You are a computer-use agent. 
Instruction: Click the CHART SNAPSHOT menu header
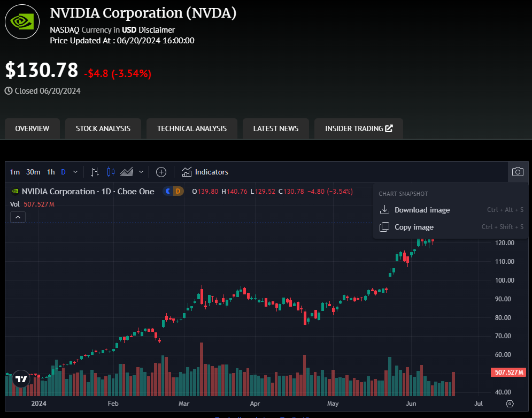pos(403,194)
